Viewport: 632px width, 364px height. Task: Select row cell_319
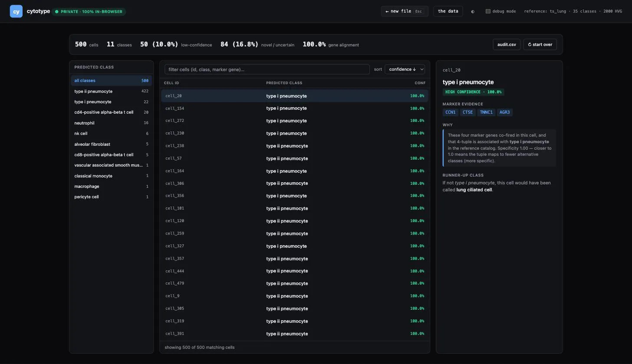pyautogui.click(x=295, y=321)
